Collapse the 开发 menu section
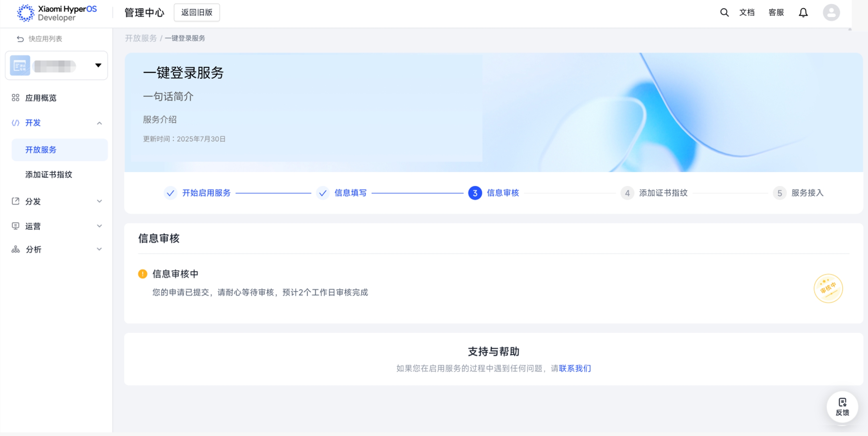Image resolution: width=868 pixels, height=436 pixels. tap(99, 123)
